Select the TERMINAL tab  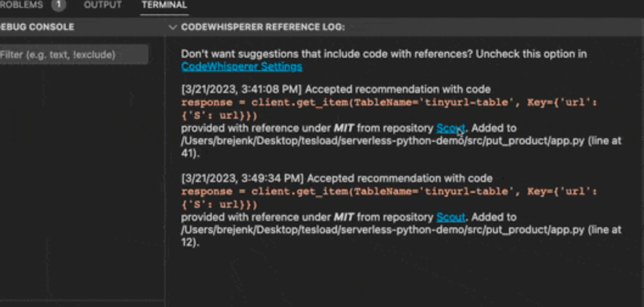(164, 5)
